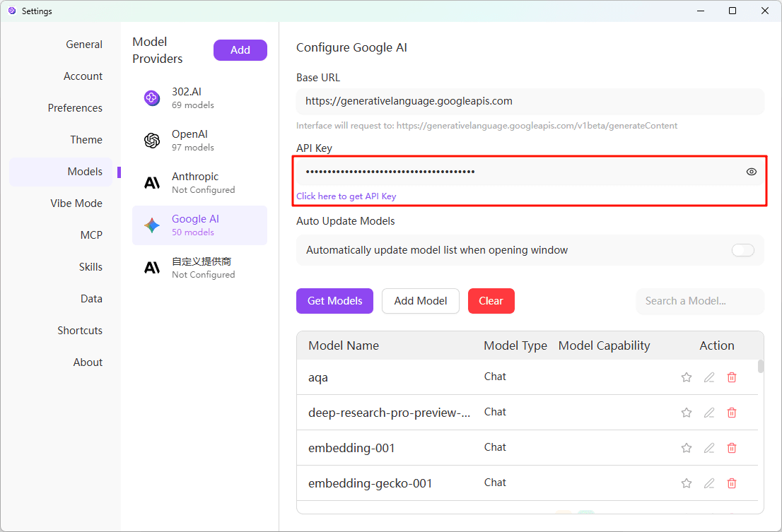Reveal the hidden API Key value
This screenshot has height=532, width=782.
pos(751,171)
